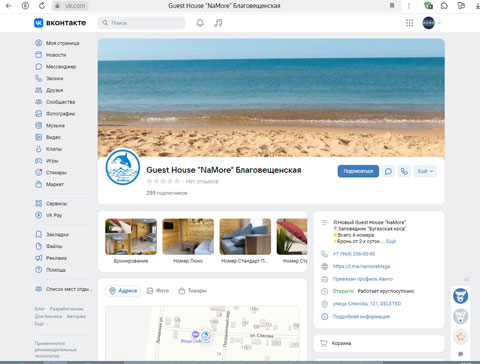
Task: Click the phone call button on group header
Action: pyautogui.click(x=404, y=171)
